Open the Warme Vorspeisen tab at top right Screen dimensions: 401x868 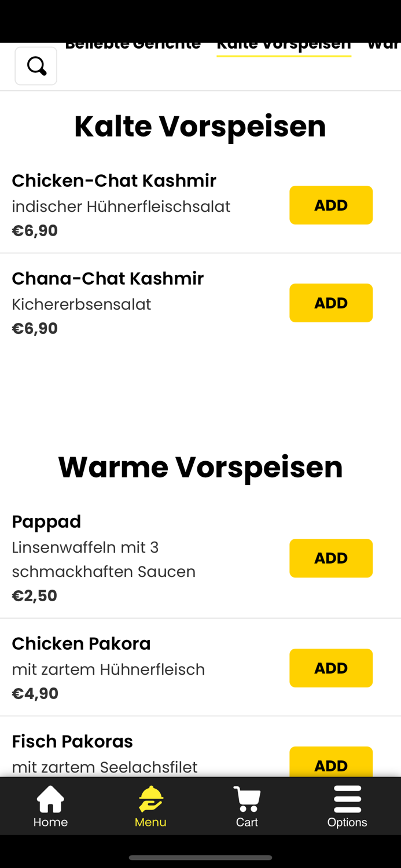point(384,43)
